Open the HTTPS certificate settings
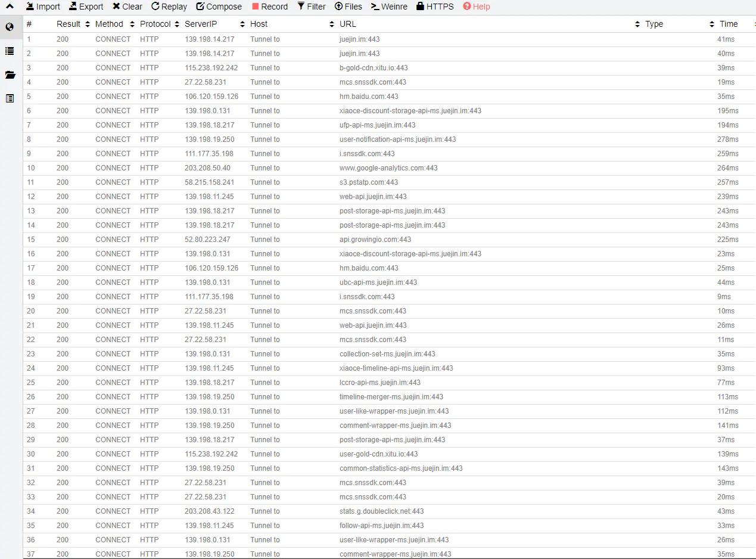Viewport: 756px width, 559px height. 435,7
